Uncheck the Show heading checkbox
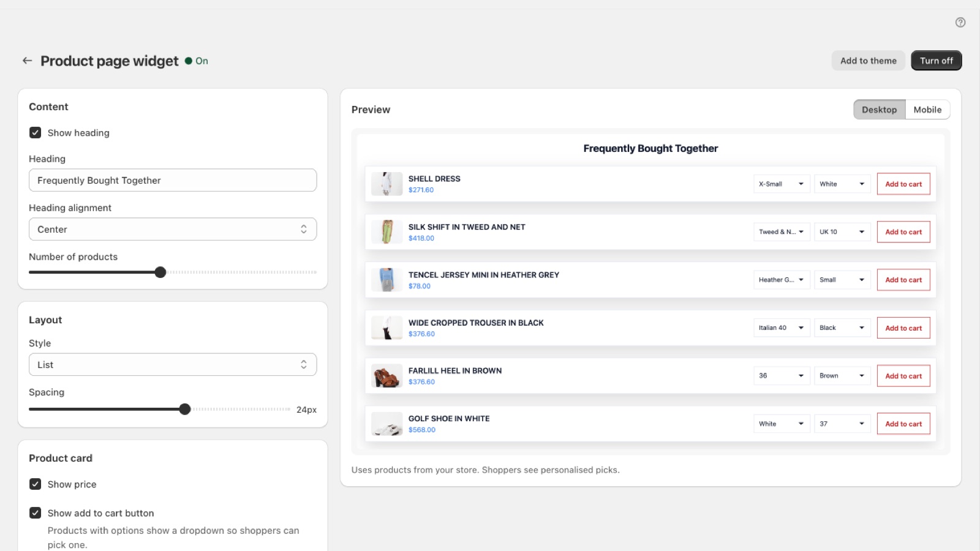The image size is (980, 551). (36, 133)
